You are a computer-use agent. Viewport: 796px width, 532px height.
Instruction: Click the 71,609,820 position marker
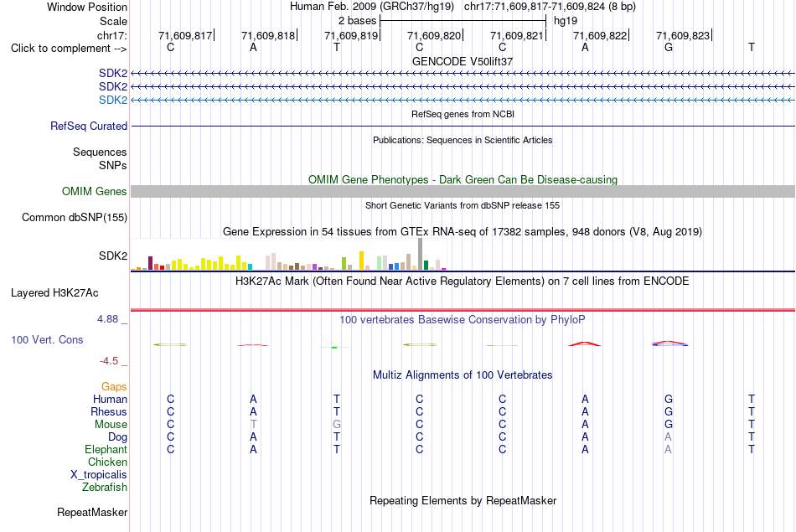(434, 35)
